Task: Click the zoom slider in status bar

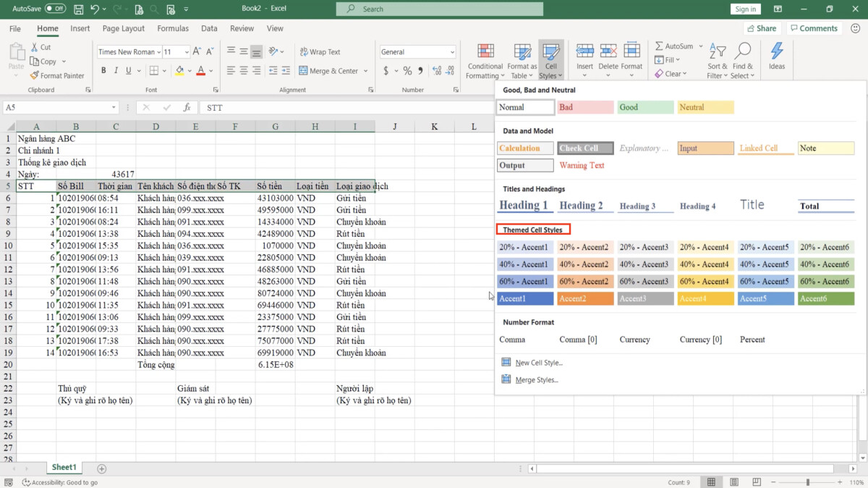Action: coord(809,482)
